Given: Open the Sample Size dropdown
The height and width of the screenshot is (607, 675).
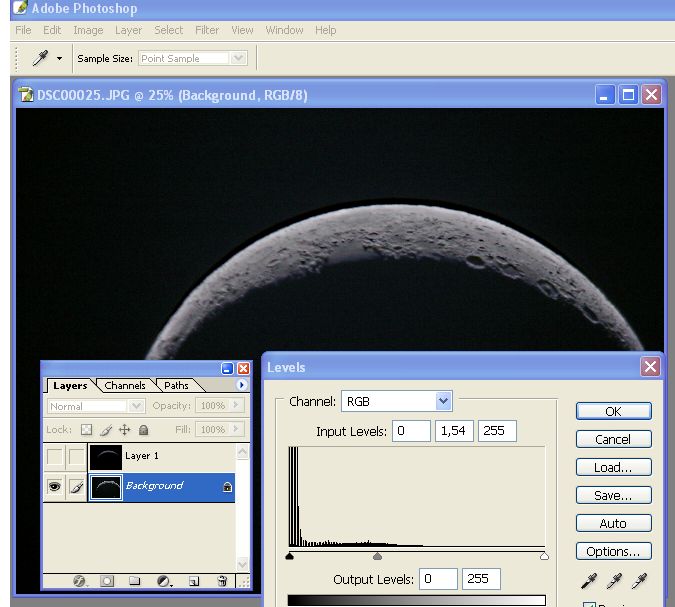Looking at the screenshot, I should [x=193, y=58].
